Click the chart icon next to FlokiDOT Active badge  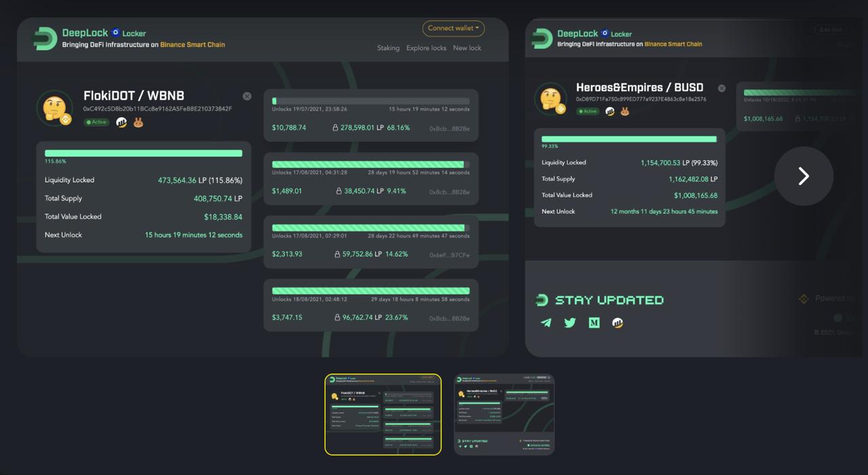(x=121, y=123)
